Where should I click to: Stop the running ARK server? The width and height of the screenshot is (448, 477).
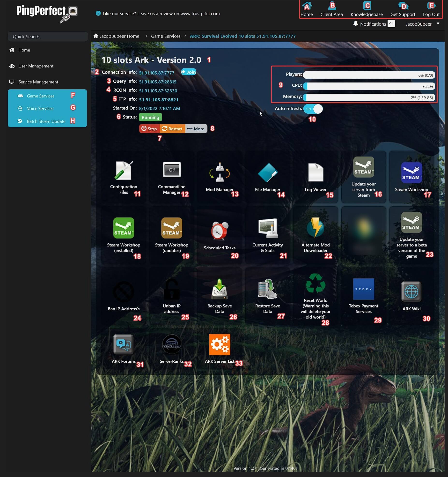coord(149,129)
